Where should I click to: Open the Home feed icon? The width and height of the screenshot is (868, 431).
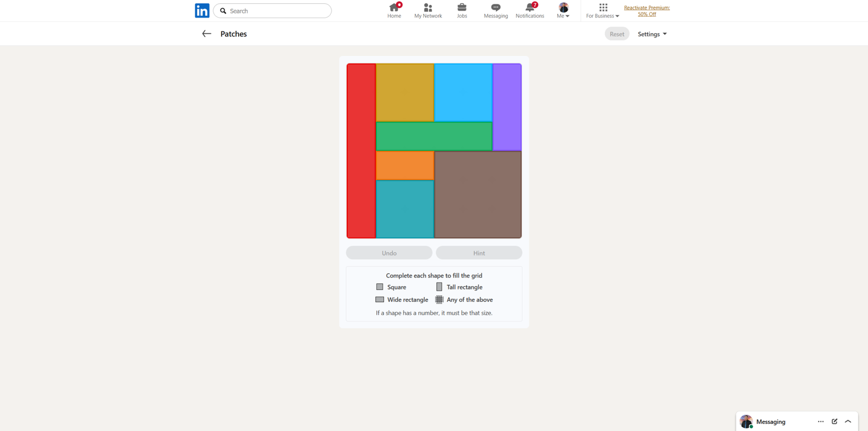394,8
